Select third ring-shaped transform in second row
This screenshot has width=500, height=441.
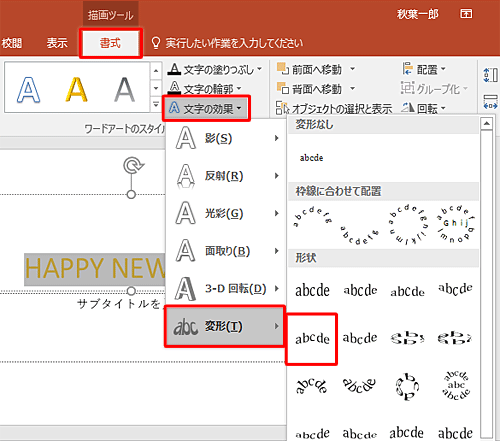(x=407, y=338)
